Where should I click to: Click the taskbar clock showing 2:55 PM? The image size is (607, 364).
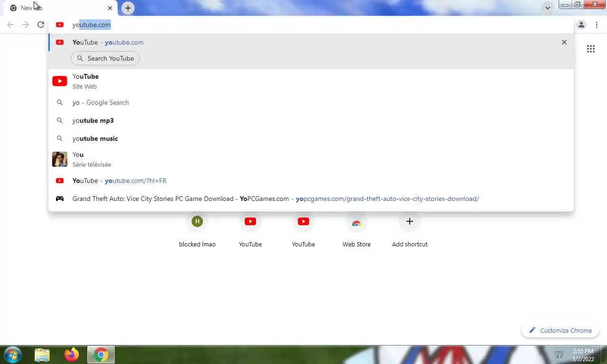point(583,355)
